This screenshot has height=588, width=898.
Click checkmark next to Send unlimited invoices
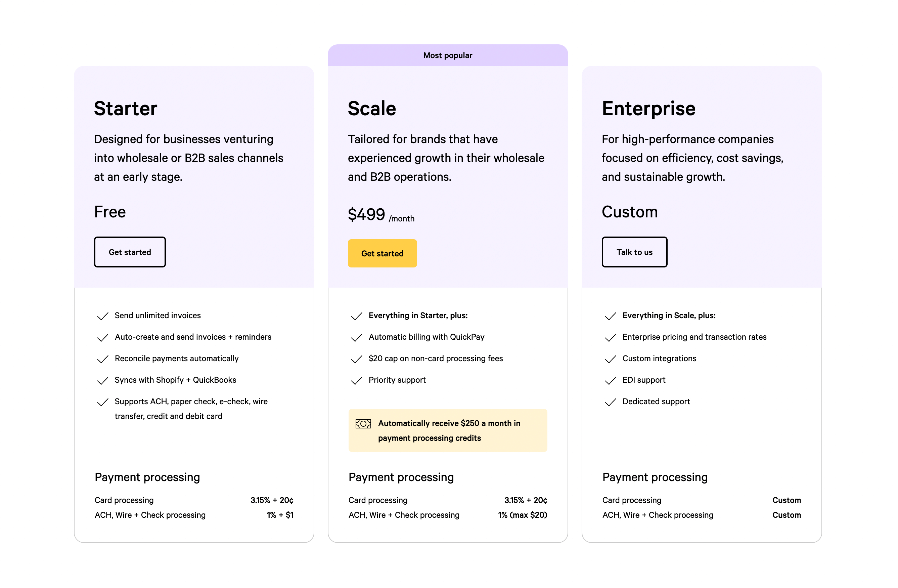[103, 316]
